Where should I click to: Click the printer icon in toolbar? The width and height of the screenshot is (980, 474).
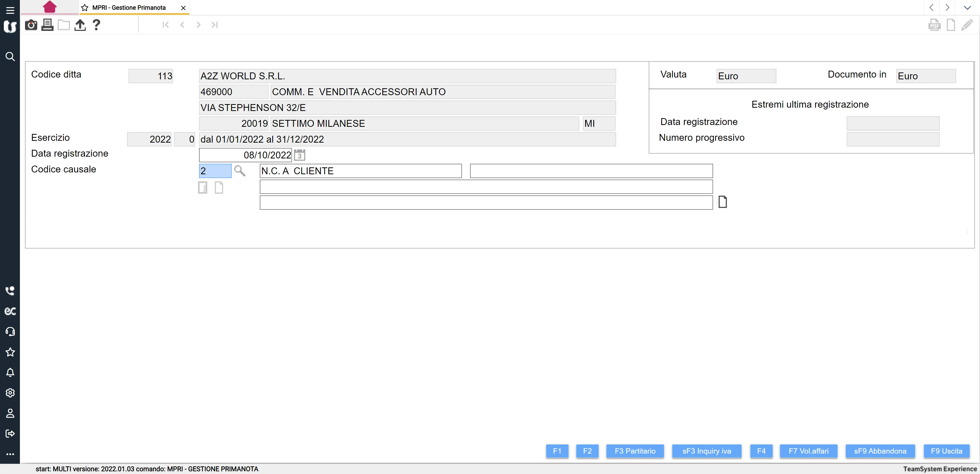point(47,25)
